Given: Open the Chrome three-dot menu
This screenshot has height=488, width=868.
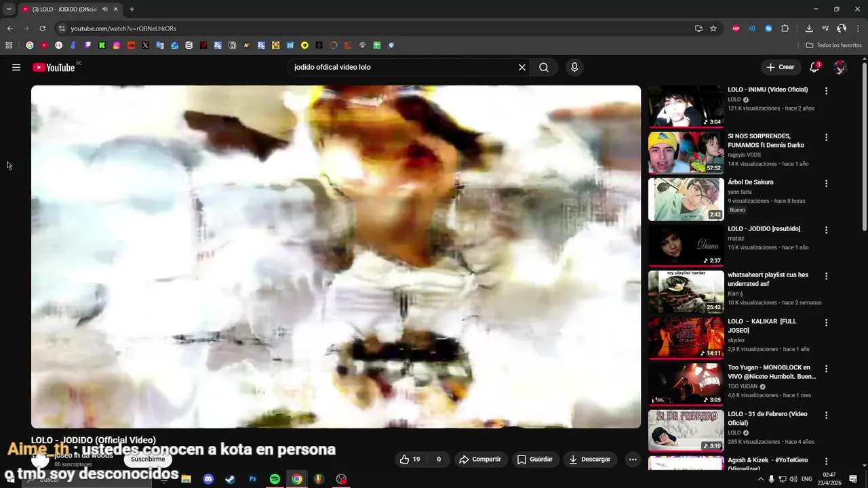Looking at the screenshot, I should coord(859,28).
